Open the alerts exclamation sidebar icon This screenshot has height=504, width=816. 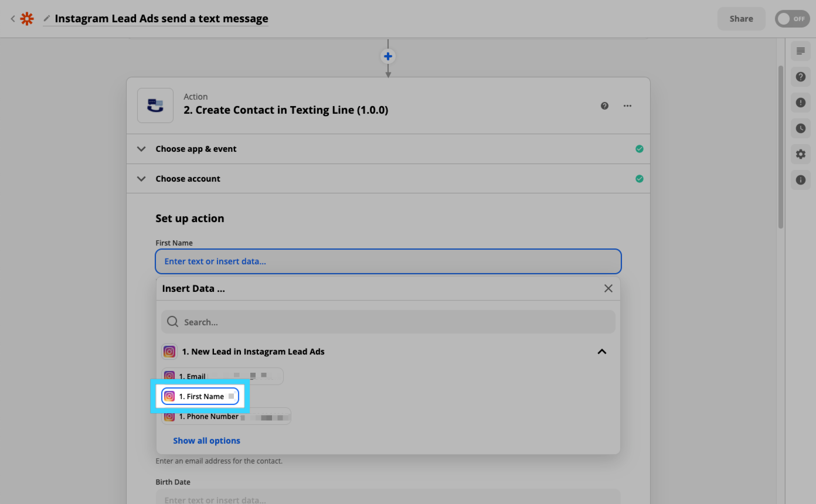(x=800, y=103)
